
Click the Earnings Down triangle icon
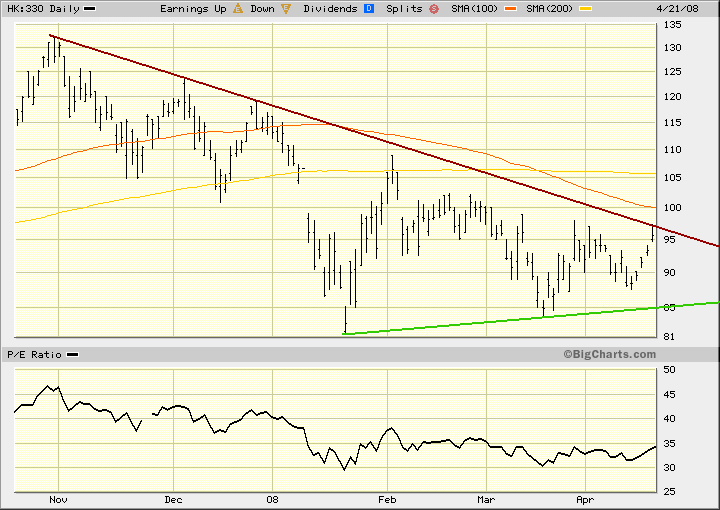pyautogui.click(x=286, y=8)
